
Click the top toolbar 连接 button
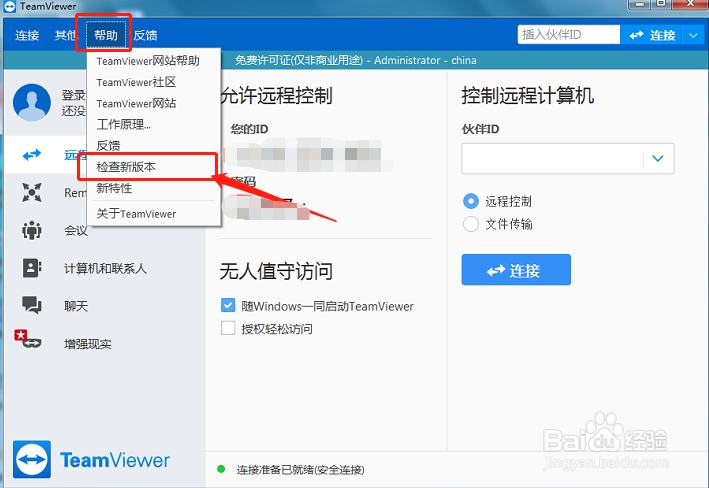click(x=652, y=35)
